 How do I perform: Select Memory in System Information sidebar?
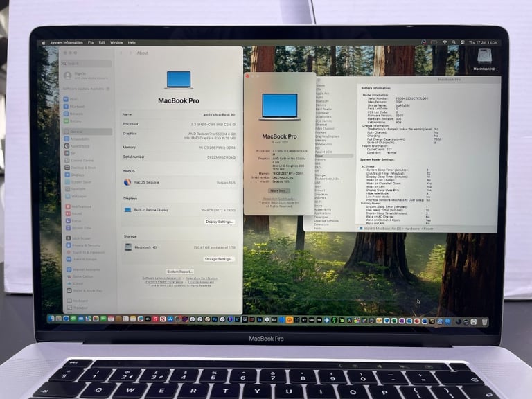coord(321,140)
